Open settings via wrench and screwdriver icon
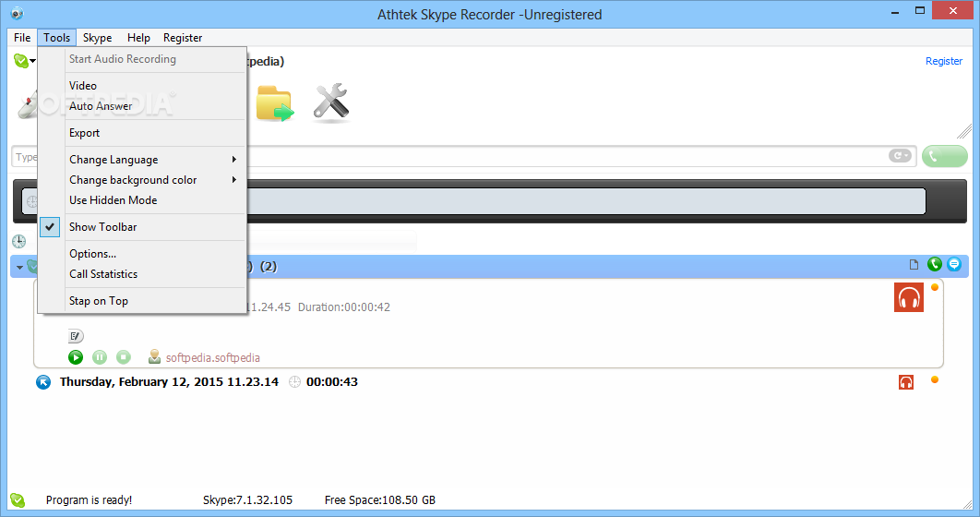The height and width of the screenshot is (517, 980). click(x=330, y=102)
